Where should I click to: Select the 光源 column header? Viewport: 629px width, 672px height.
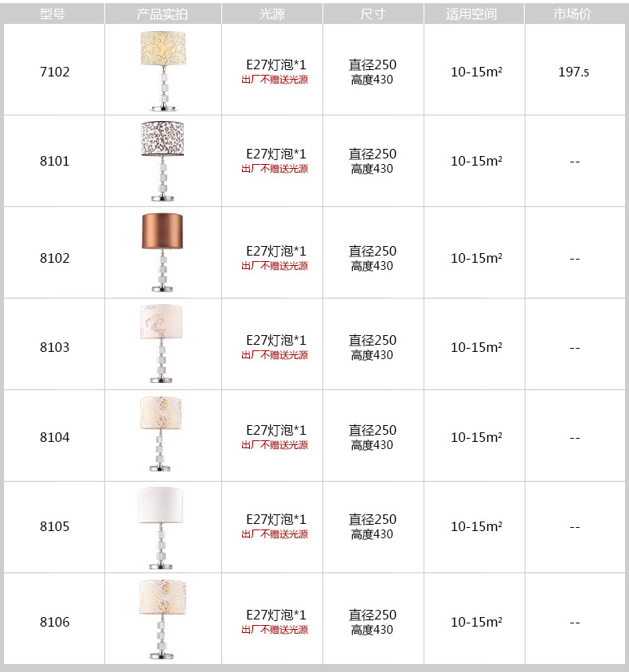(272, 14)
